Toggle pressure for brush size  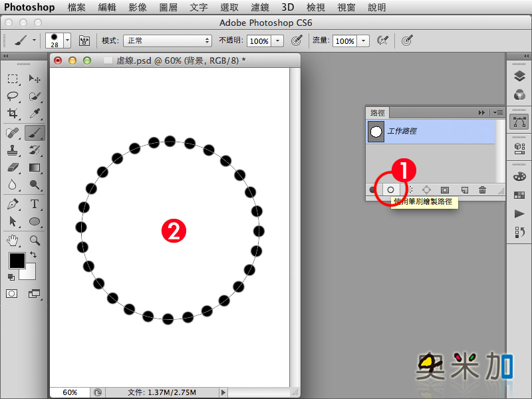(406, 41)
